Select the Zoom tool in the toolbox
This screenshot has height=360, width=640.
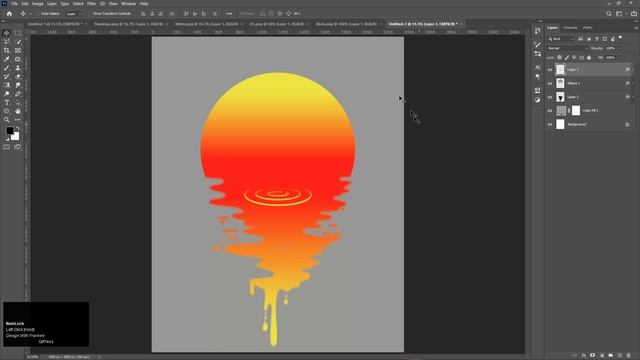[x=7, y=120]
